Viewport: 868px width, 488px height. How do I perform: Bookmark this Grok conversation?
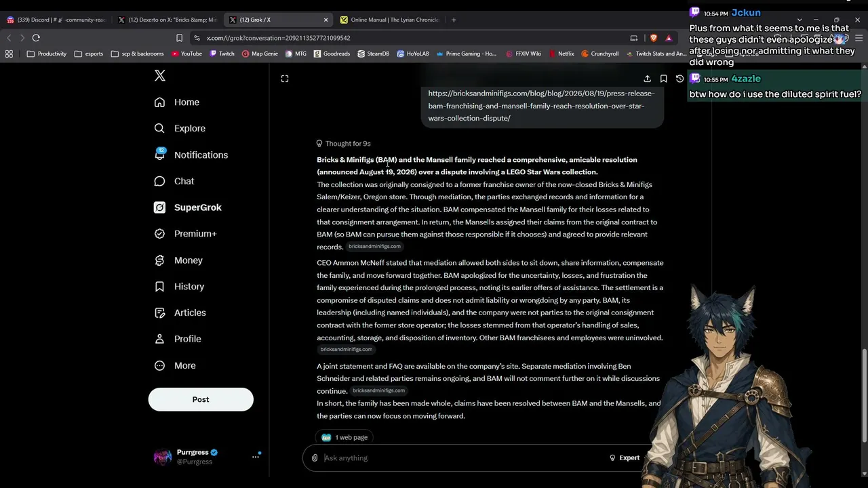(663, 79)
